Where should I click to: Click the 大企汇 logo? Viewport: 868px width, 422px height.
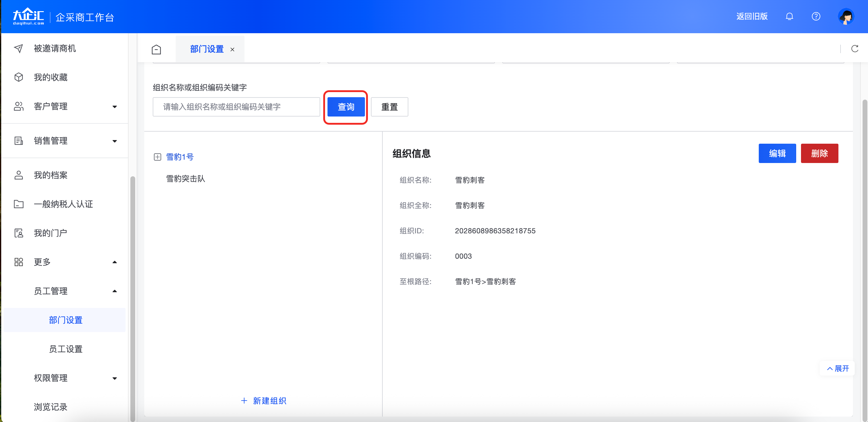coord(28,16)
